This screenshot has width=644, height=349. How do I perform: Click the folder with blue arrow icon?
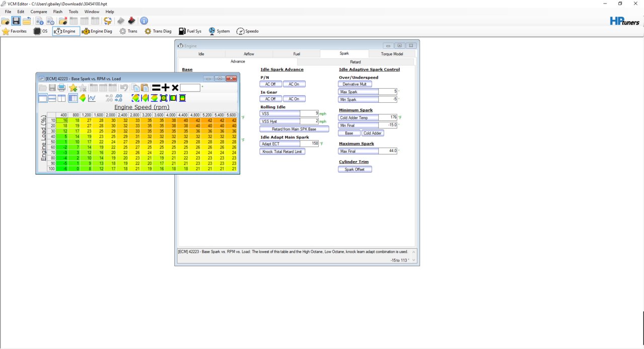point(27,21)
